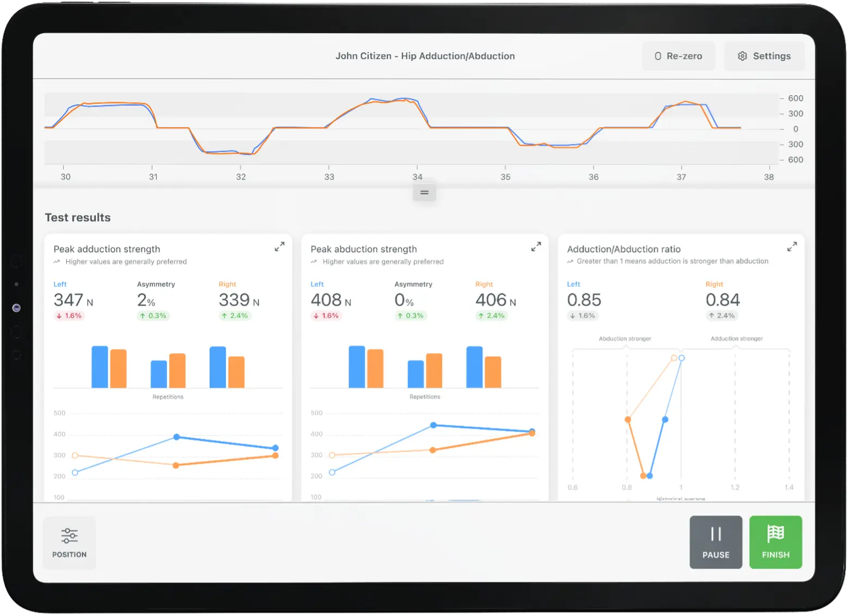Viewport: 849px width, 616px height.
Task: Tap the green Finish flag icon
Action: point(775,534)
